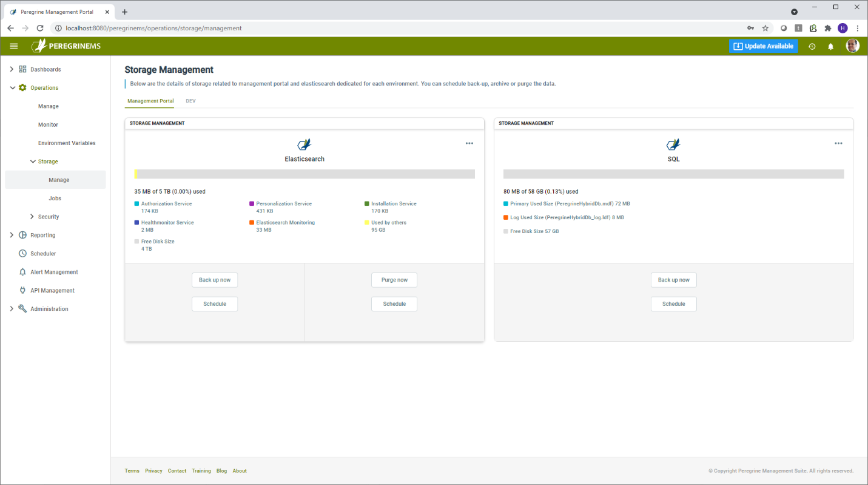Open a new browser tab
The image size is (868, 485).
(125, 12)
